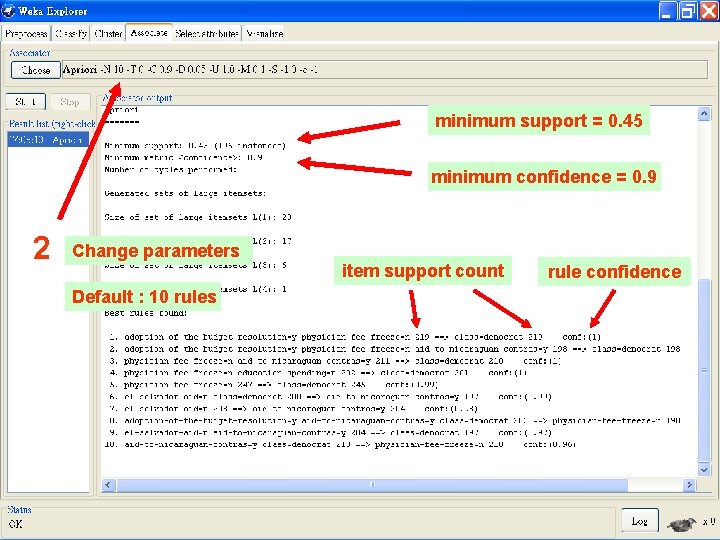Click the horizontal scroll left arrow
The image size is (720, 540).
pyautogui.click(x=108, y=485)
